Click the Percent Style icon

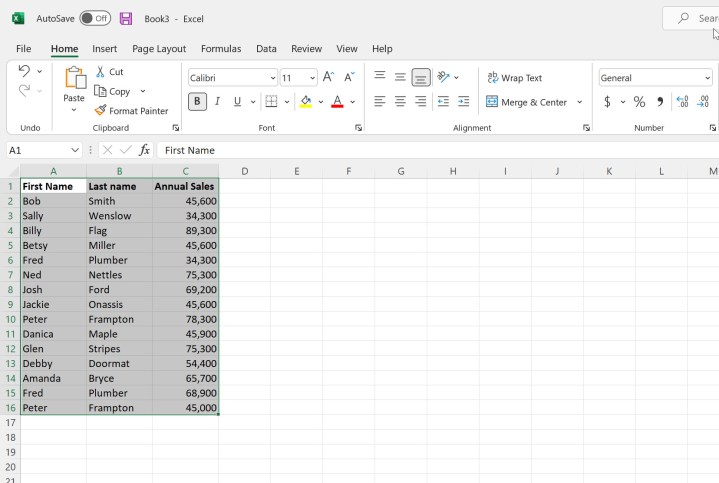click(639, 102)
